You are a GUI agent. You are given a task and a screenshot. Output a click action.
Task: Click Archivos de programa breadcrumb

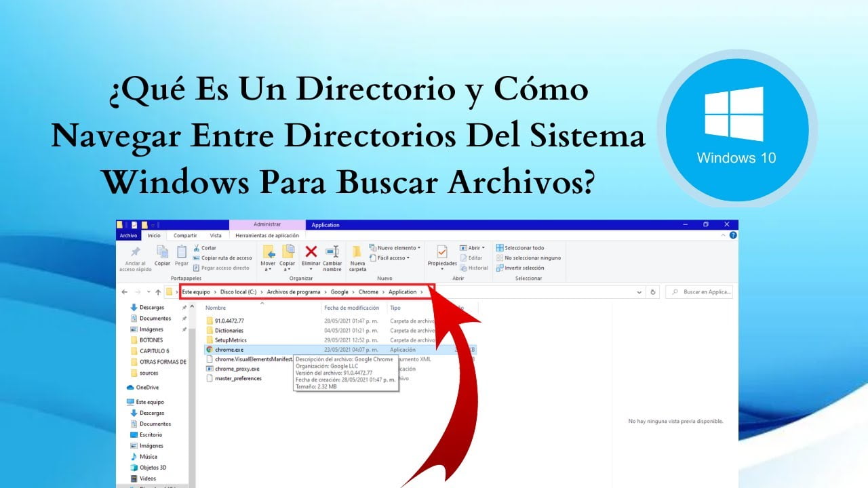[x=294, y=292]
